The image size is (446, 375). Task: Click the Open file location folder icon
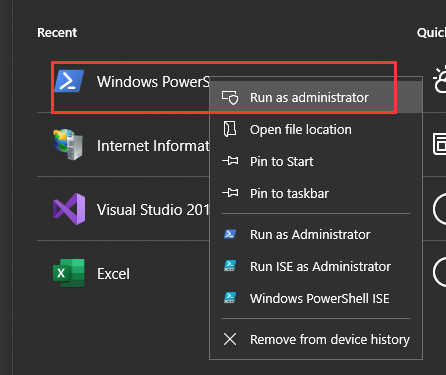(x=230, y=129)
